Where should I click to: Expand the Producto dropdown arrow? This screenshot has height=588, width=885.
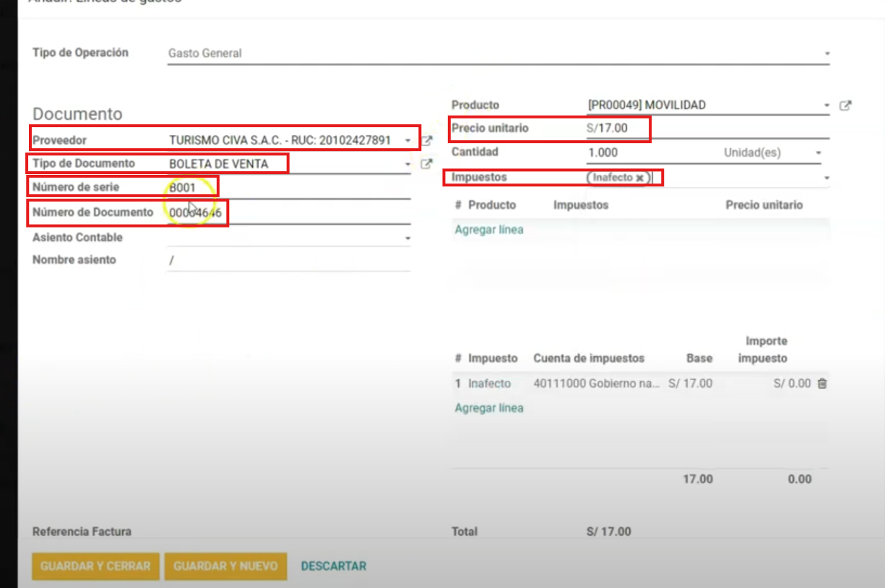pos(826,105)
